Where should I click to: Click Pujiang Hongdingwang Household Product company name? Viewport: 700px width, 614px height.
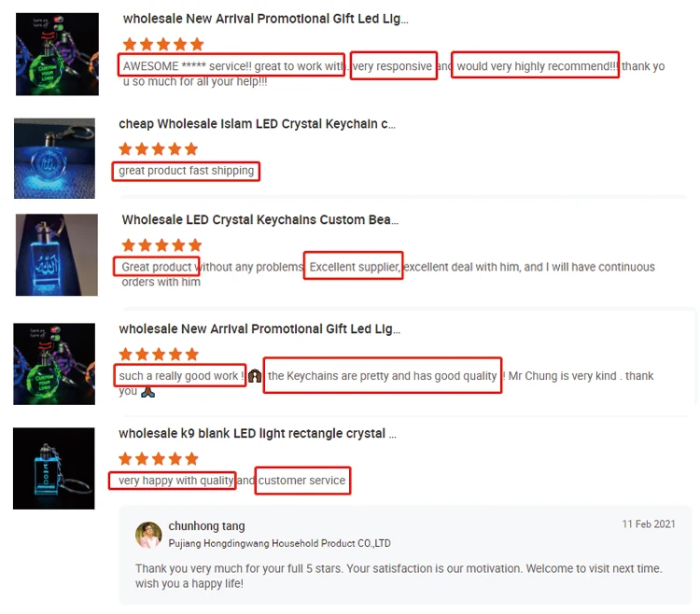point(279,543)
